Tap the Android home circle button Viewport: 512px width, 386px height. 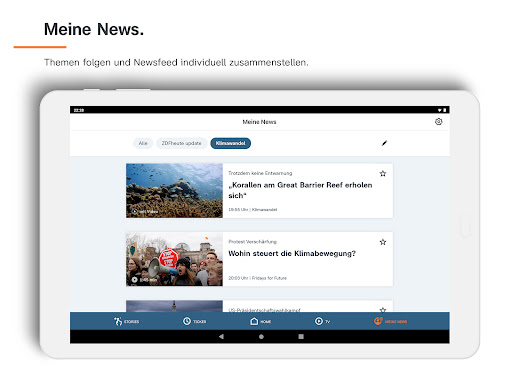(x=261, y=337)
